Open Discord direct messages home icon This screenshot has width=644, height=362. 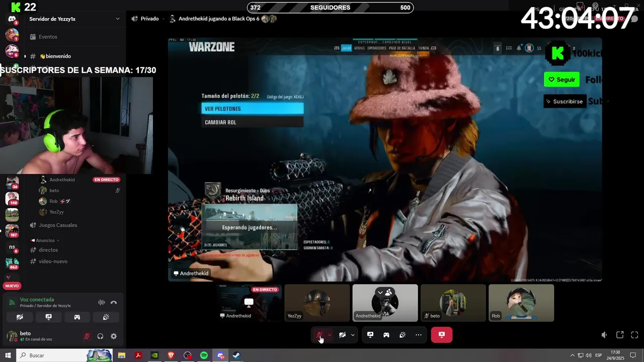(12, 19)
